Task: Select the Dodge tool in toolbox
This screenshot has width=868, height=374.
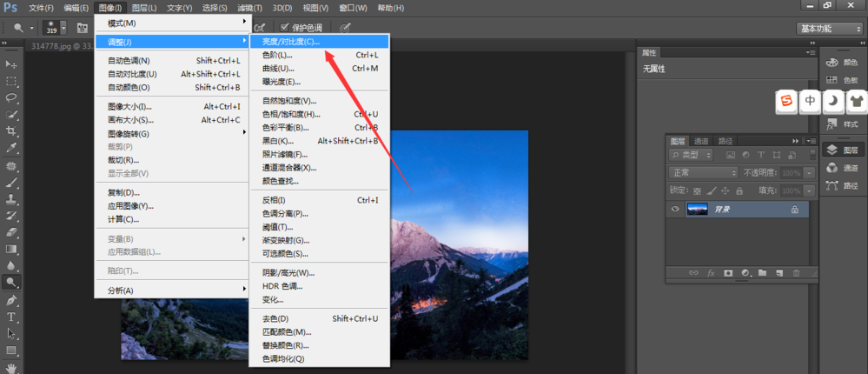Action: coord(11,282)
